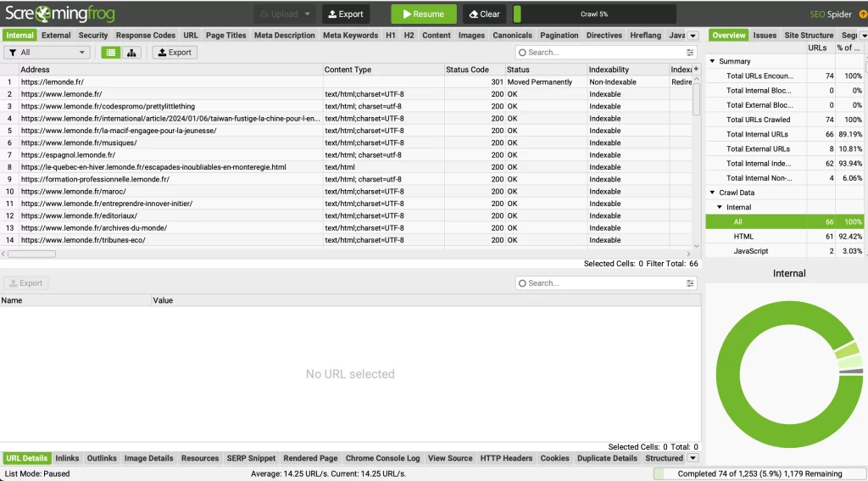Open the External tab

(x=56, y=36)
